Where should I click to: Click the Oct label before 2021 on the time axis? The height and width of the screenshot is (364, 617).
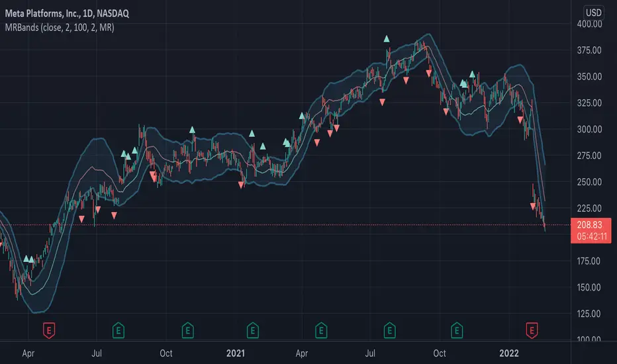pyautogui.click(x=166, y=353)
